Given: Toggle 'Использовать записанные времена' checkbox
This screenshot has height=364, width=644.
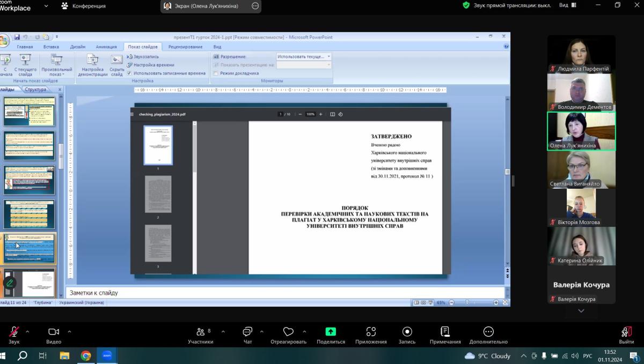Looking at the screenshot, I should pyautogui.click(x=129, y=73).
